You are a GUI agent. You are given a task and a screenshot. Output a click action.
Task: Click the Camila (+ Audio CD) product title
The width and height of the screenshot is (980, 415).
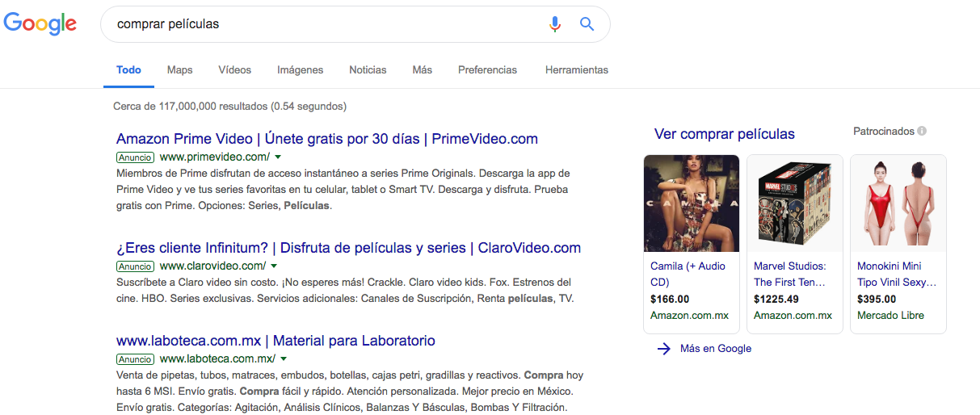[688, 275]
